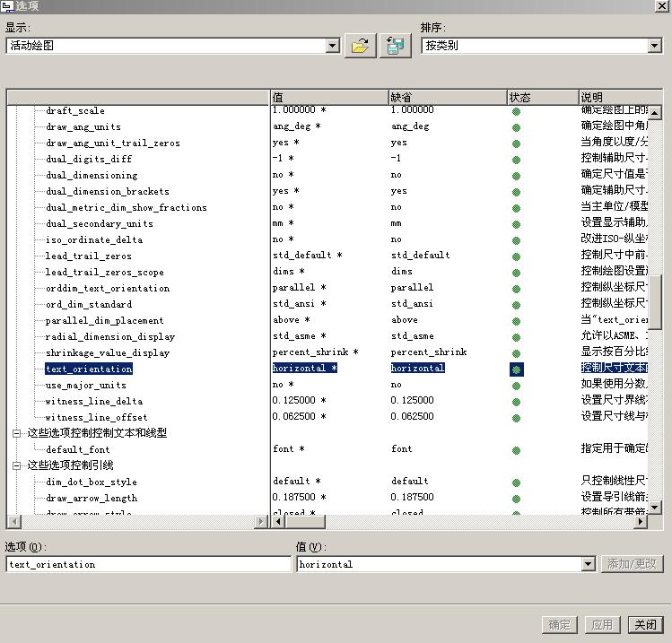The width and height of the screenshot is (672, 643).
Task: Click the 选项 input field with text_orientation
Action: click(x=148, y=564)
